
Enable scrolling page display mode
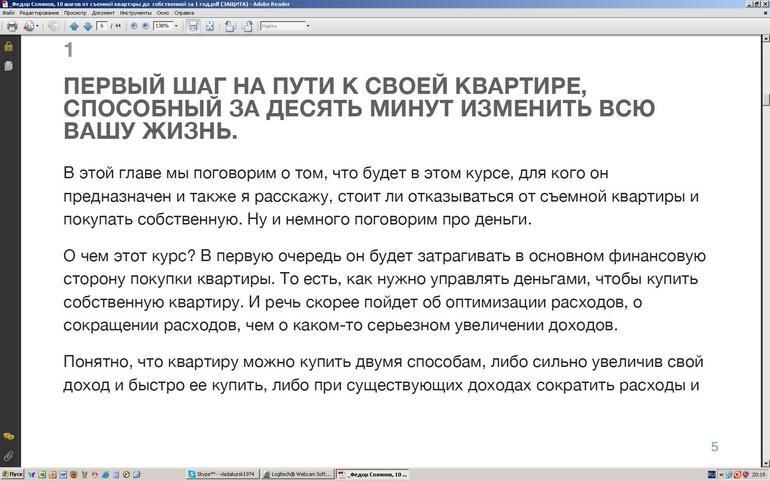tap(193, 26)
